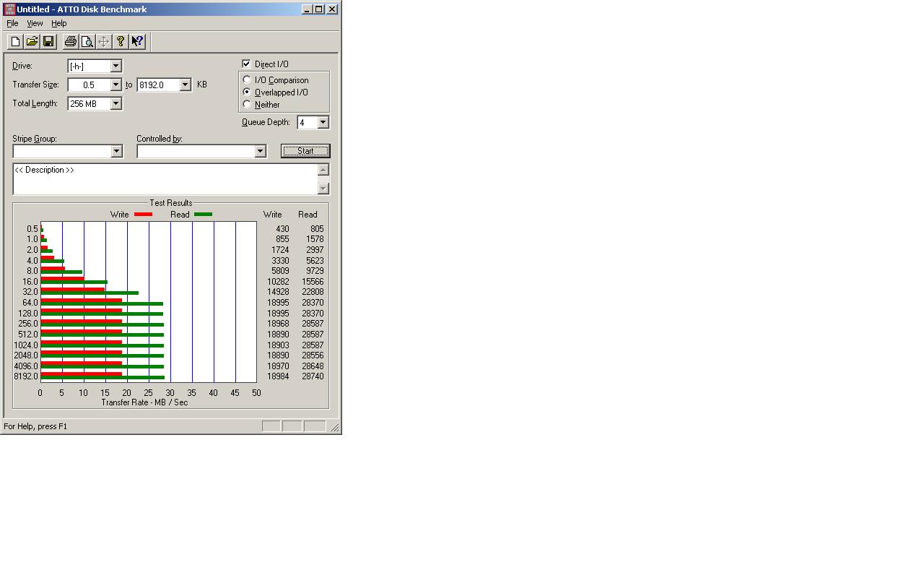Select the I/O Comparison radio button
This screenshot has height=578, width=924.
pyautogui.click(x=247, y=80)
